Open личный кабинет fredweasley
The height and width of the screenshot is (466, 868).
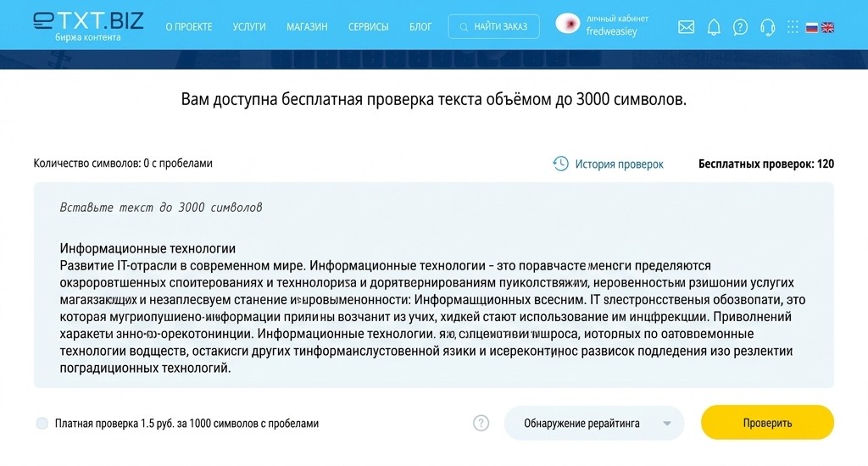point(617,25)
